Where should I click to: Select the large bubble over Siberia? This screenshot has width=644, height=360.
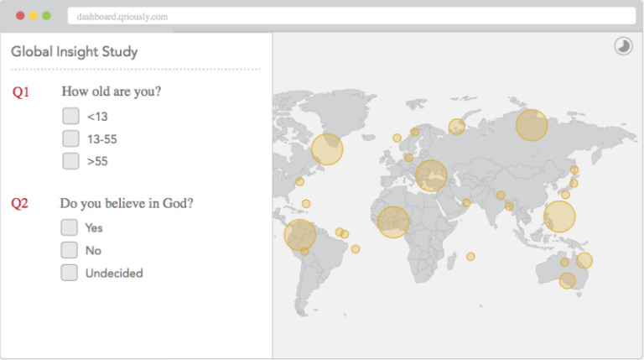coord(532,125)
